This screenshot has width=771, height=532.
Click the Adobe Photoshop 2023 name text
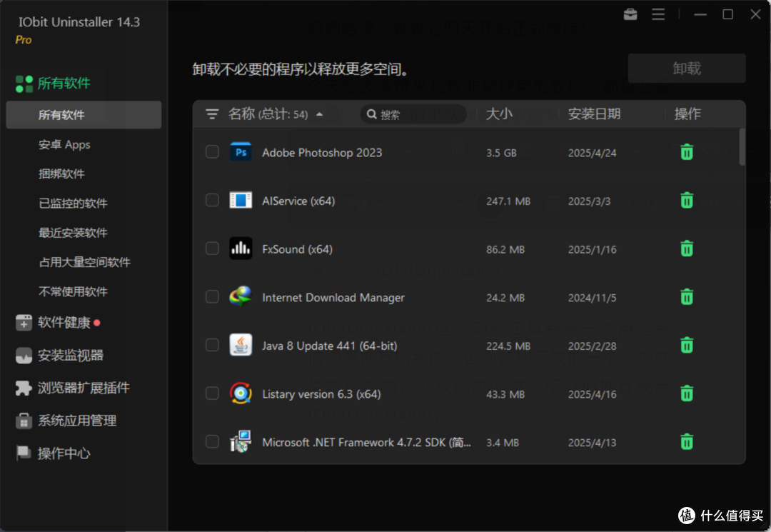[x=322, y=152]
